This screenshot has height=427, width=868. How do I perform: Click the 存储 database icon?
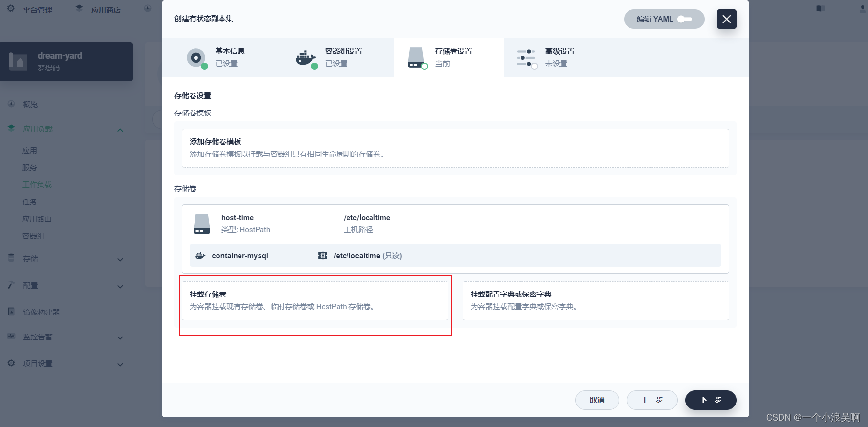point(11,258)
